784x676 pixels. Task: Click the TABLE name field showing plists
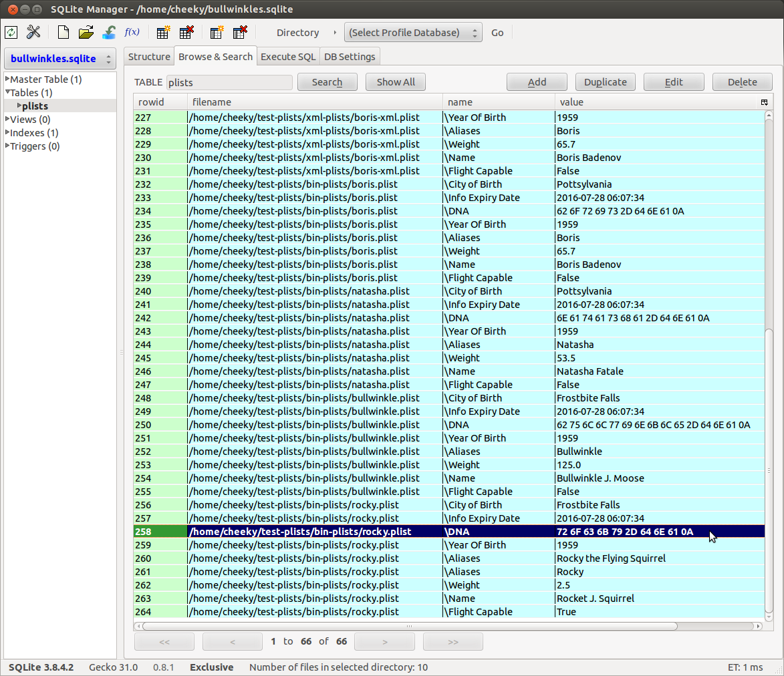tap(229, 82)
